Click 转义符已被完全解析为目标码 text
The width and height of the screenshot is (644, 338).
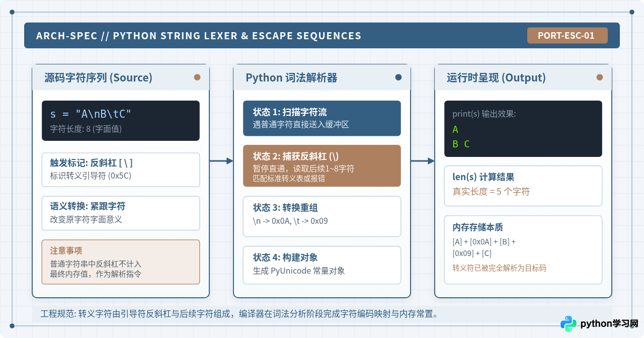[x=499, y=268]
